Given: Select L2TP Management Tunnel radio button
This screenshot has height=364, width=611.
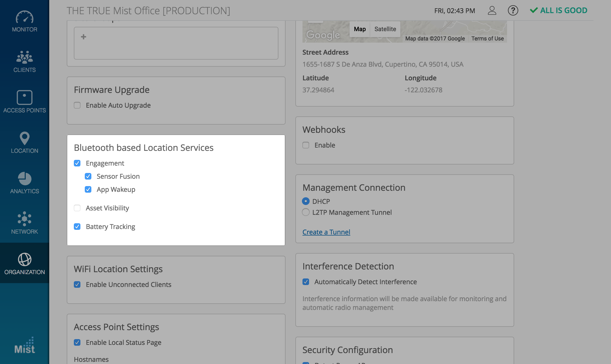Looking at the screenshot, I should coord(306,212).
